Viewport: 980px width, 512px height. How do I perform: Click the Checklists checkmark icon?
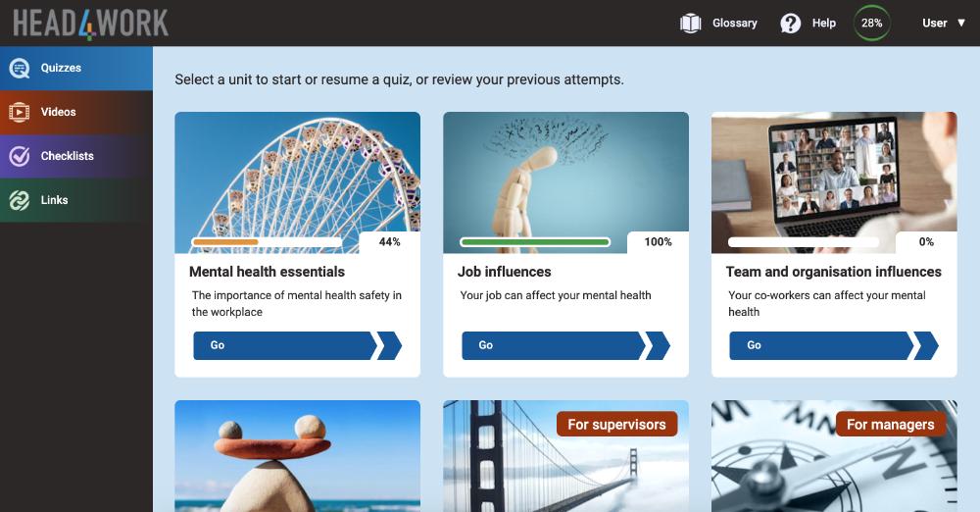(20, 156)
